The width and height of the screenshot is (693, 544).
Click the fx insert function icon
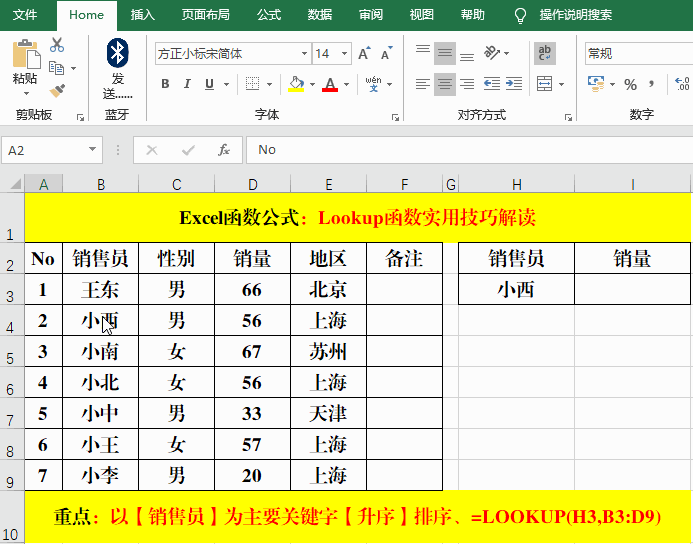pyautogui.click(x=224, y=150)
